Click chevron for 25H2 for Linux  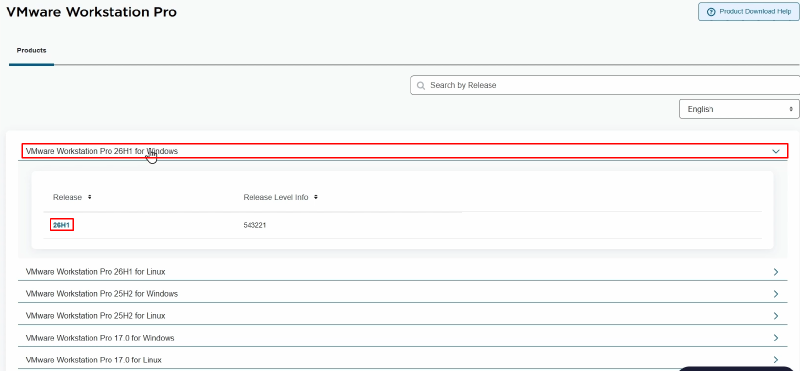pos(776,316)
